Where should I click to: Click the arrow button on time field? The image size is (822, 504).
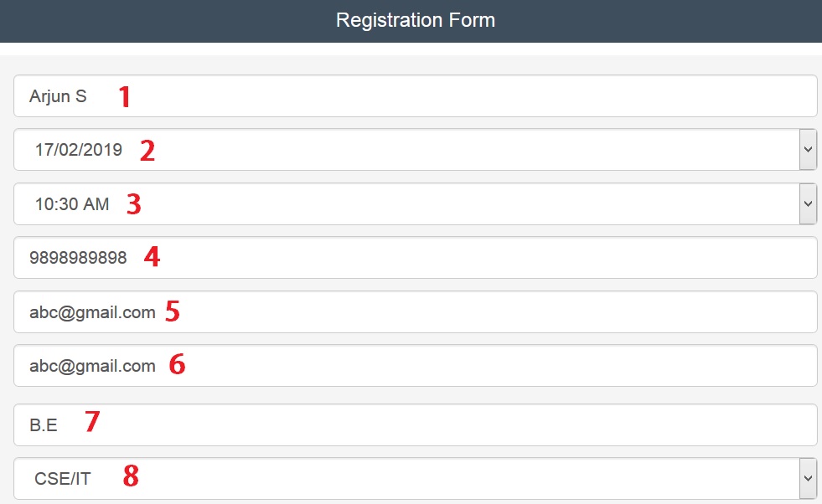click(808, 204)
